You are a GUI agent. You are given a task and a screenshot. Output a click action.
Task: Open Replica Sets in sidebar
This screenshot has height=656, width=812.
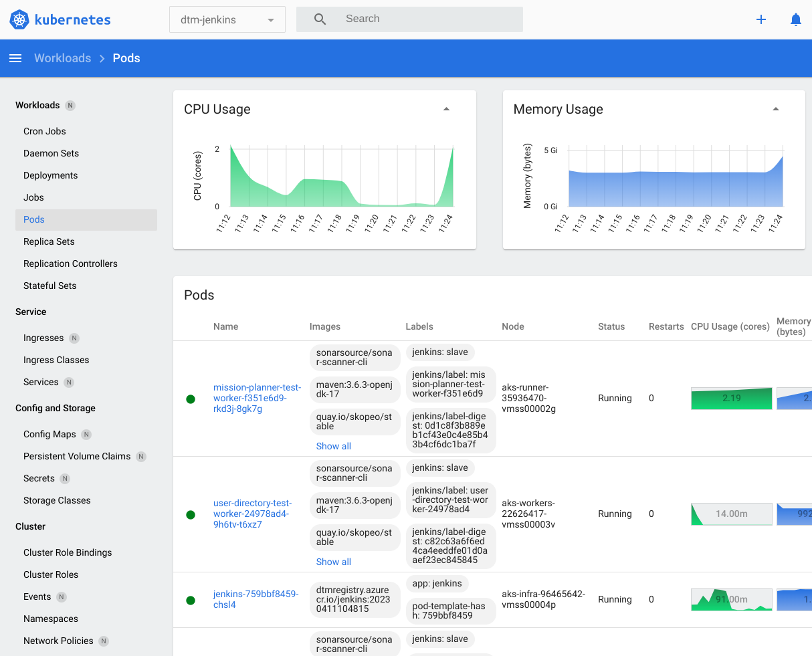[x=49, y=241]
